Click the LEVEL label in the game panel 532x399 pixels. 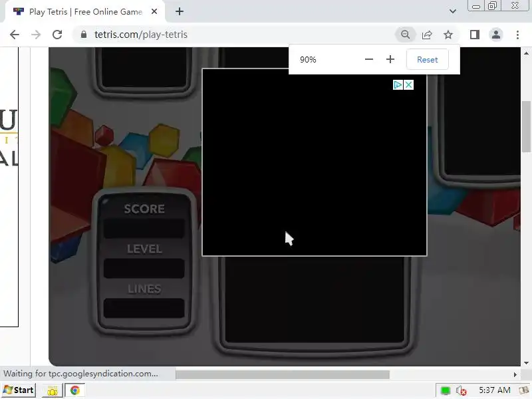(144, 249)
